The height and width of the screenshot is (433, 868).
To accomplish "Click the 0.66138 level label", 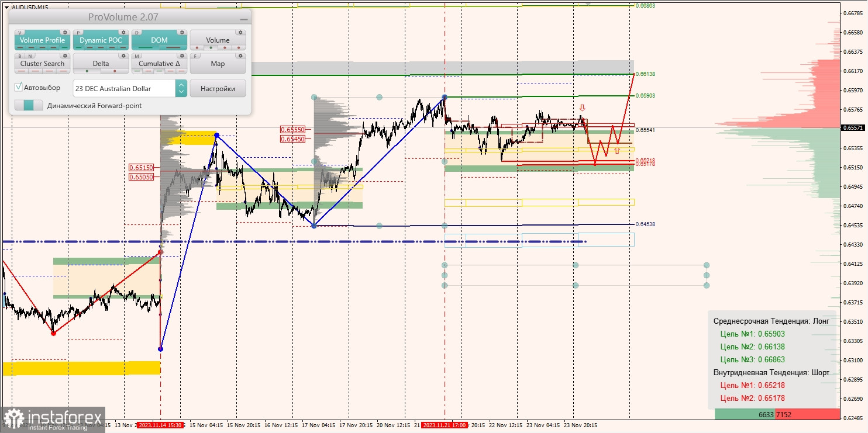I will (645, 74).
